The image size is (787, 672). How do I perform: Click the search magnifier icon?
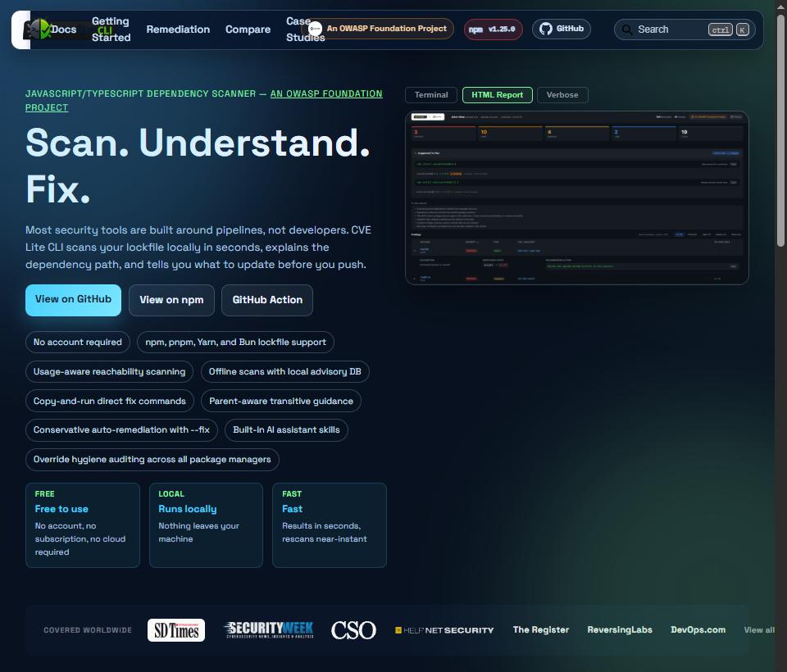coord(627,30)
